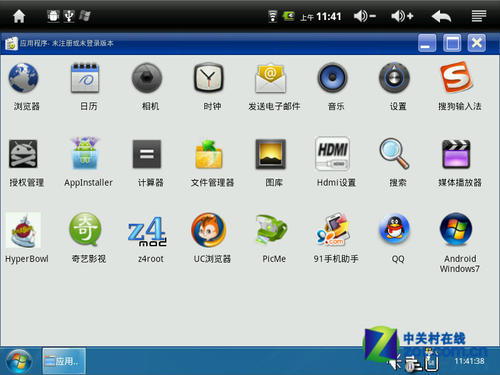Launch the HyperBowl game
This screenshot has height=375, width=500.
coord(23,230)
